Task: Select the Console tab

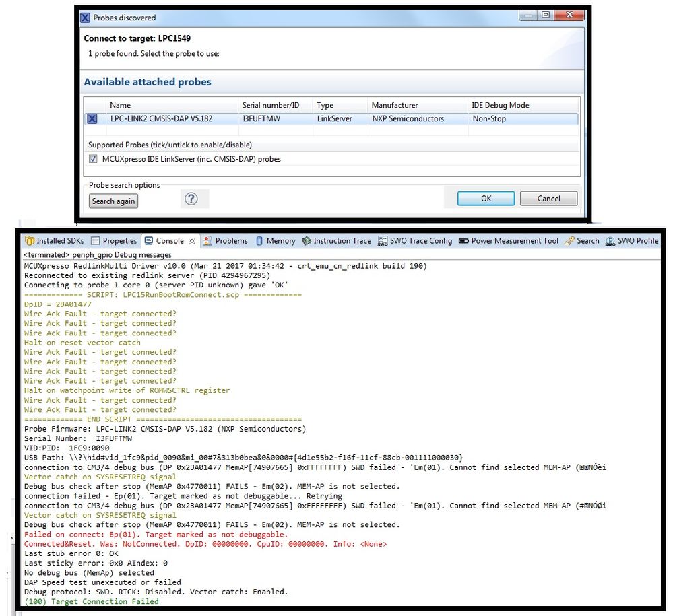Action: point(170,240)
